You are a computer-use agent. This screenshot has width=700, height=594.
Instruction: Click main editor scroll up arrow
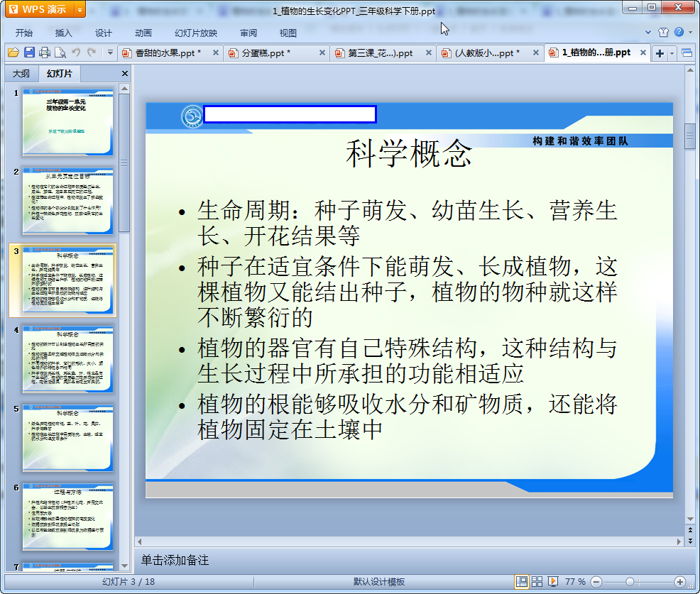point(690,70)
